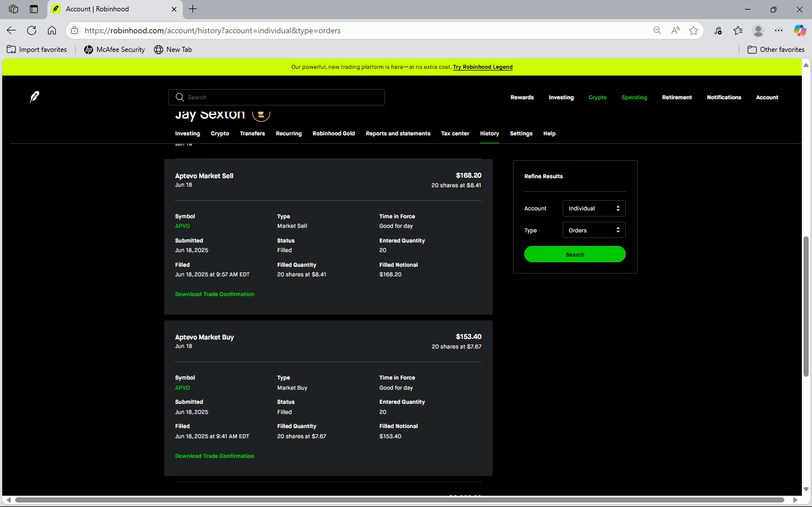The width and height of the screenshot is (812, 507).
Task: Click the browser home icon
Action: click(x=52, y=30)
